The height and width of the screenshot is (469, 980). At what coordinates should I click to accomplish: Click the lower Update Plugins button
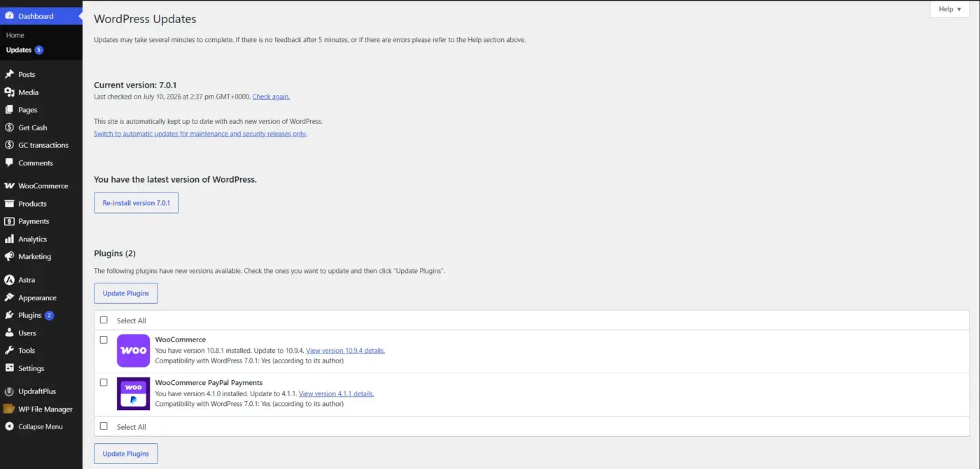(126, 454)
